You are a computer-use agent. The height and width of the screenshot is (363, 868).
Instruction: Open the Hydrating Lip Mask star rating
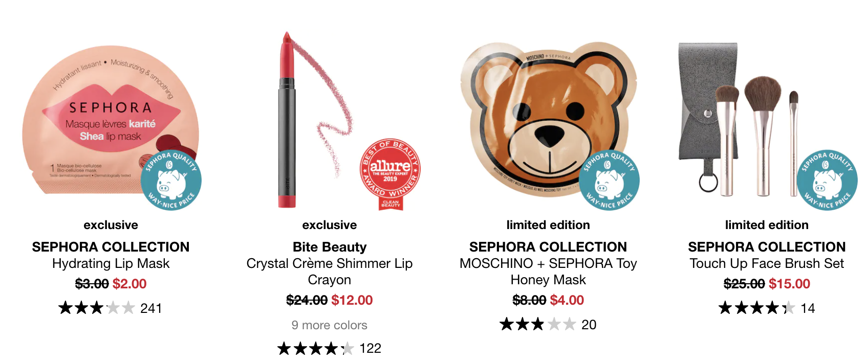tap(96, 308)
